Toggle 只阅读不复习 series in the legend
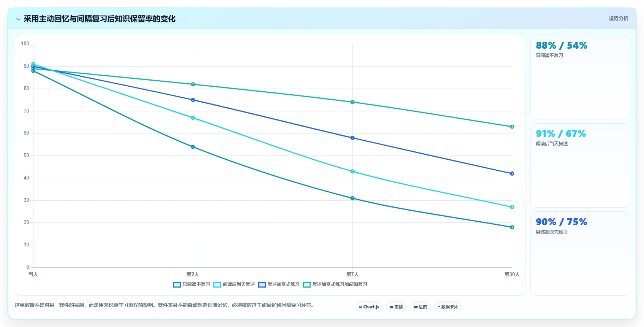Image resolution: width=644 pixels, height=327 pixels. click(191, 284)
